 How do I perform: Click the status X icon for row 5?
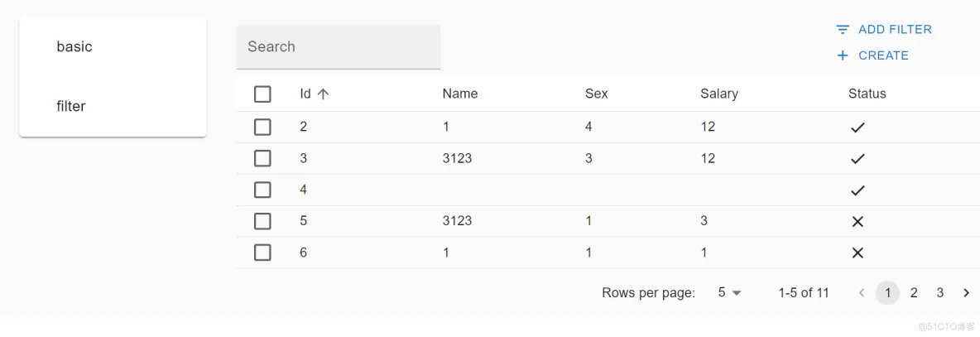click(x=857, y=221)
